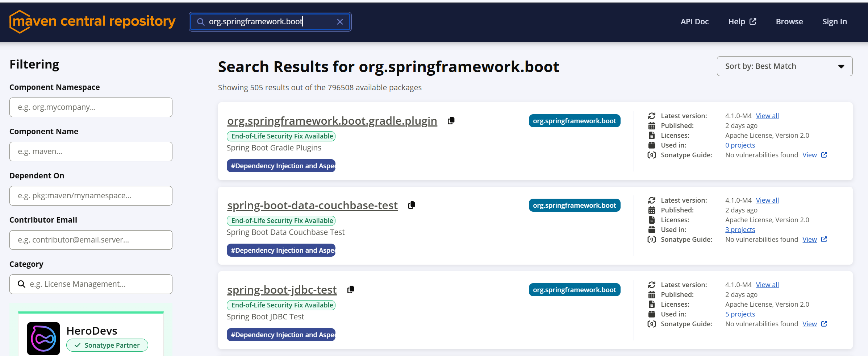
Task: Click the HeroDevs heading text
Action: 92,331
